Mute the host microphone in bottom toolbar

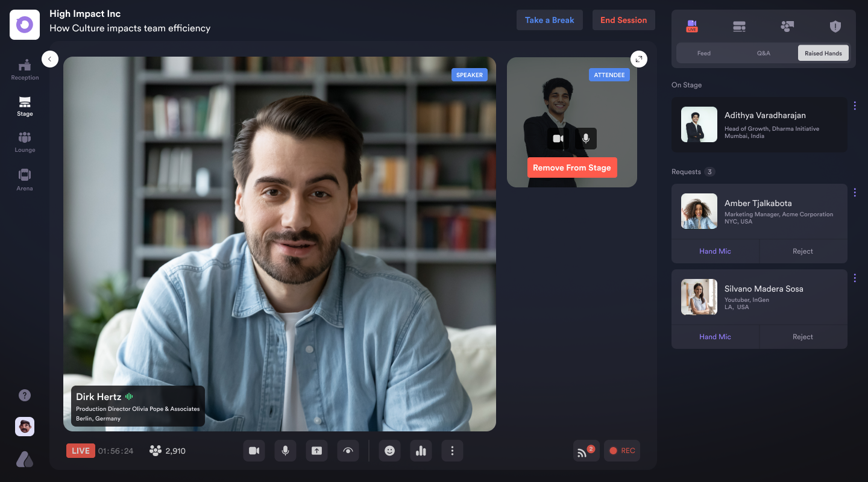click(x=286, y=451)
